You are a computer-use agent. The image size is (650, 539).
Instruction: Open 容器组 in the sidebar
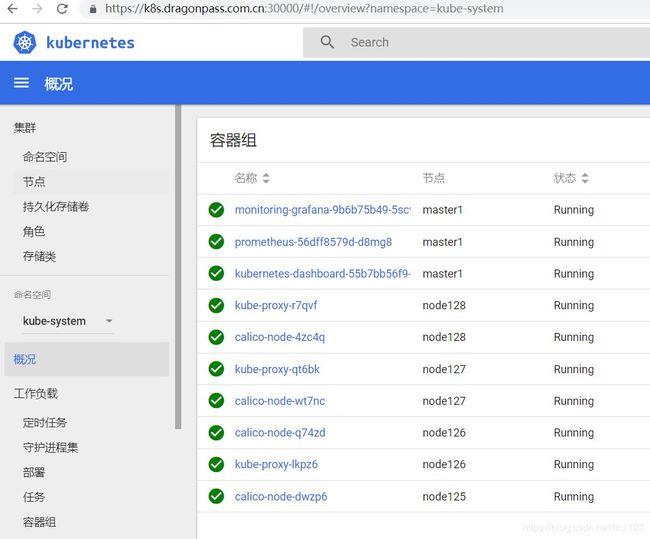tap(39, 522)
